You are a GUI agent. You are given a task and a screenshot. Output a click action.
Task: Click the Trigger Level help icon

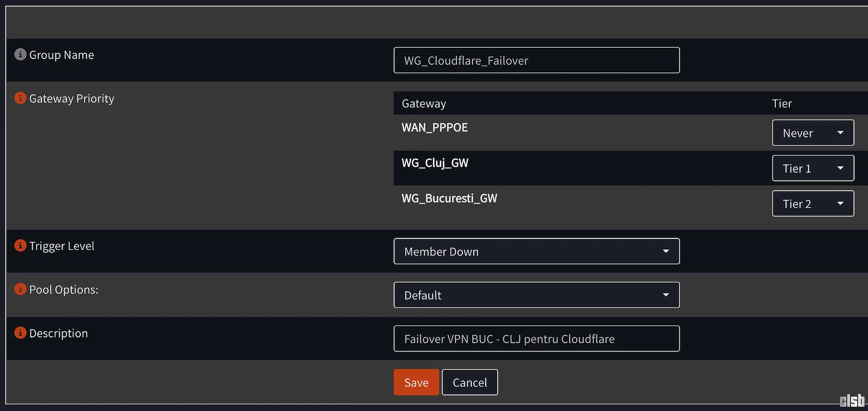click(x=20, y=245)
